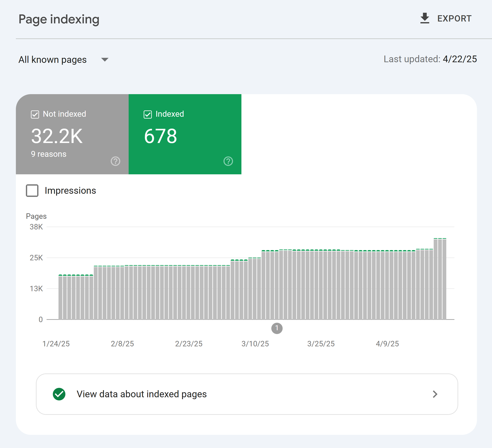
Task: Open the All known pages dropdown
Action: coord(63,60)
